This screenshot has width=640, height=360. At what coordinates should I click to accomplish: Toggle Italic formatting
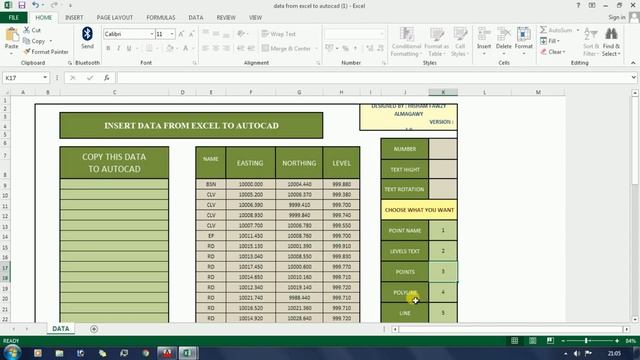[x=118, y=48]
